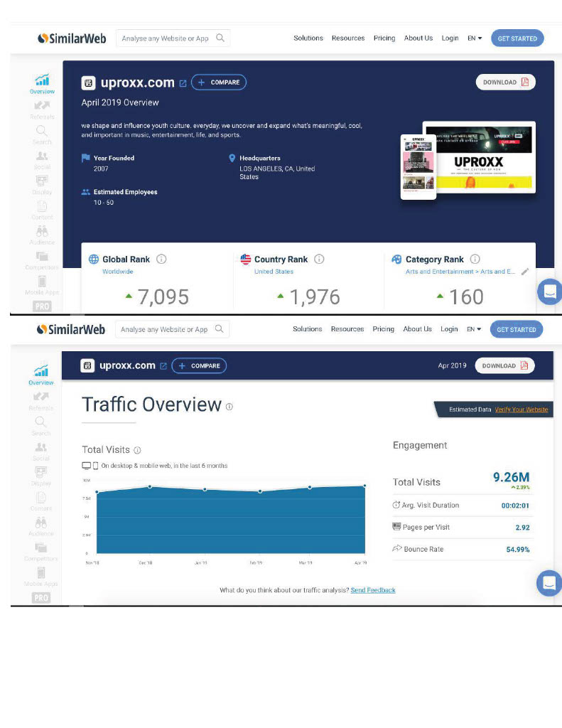562x728 pixels.
Task: Open EN language dropdown in lower screenshot
Action: 474,329
